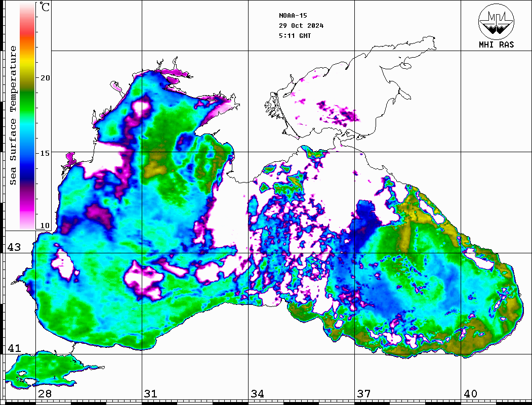This screenshot has width=532, height=405.
Task: Click the 'Sea Surface Temperature' vertical label
Action: click(13, 116)
